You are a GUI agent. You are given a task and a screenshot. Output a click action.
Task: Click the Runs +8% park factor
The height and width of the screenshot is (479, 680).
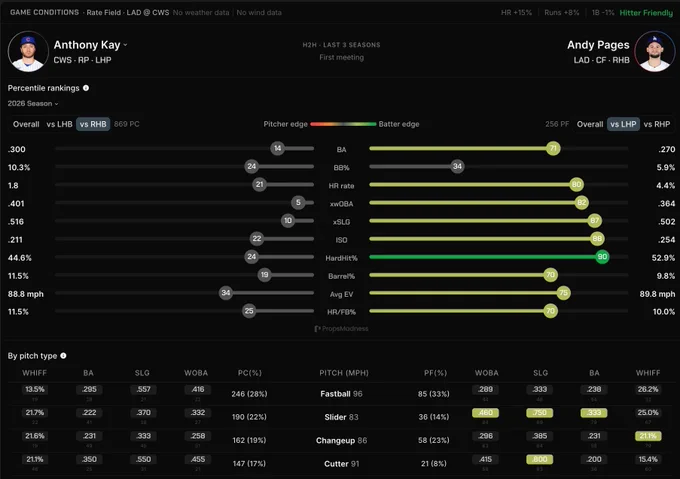click(562, 13)
